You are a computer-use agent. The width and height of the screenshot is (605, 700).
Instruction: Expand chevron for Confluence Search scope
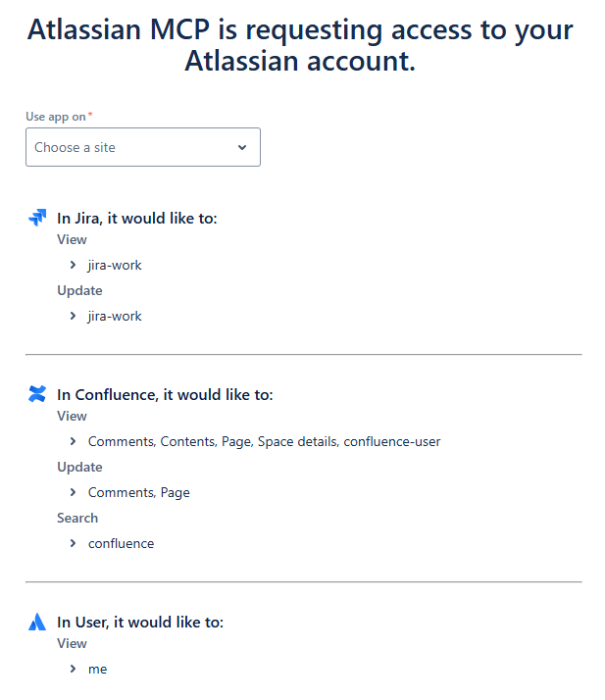(x=73, y=543)
